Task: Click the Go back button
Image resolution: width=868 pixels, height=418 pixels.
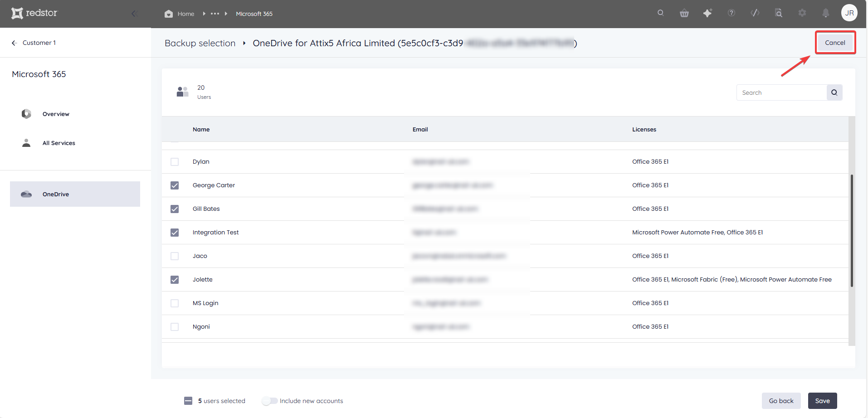Action: (x=781, y=401)
